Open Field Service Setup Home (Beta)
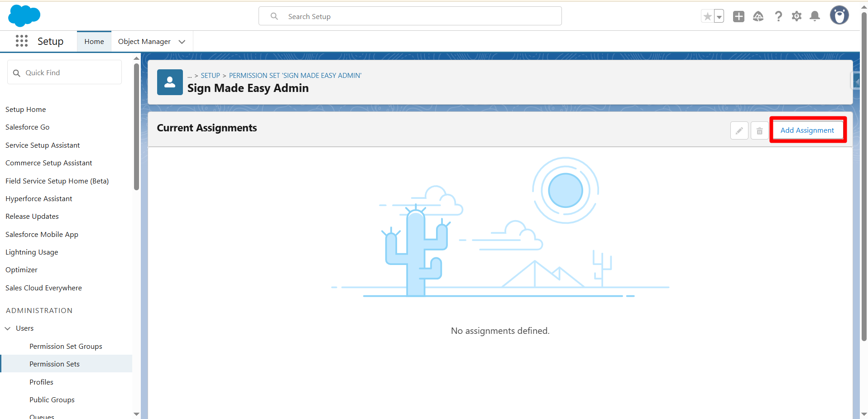Image resolution: width=868 pixels, height=419 pixels. tap(57, 181)
